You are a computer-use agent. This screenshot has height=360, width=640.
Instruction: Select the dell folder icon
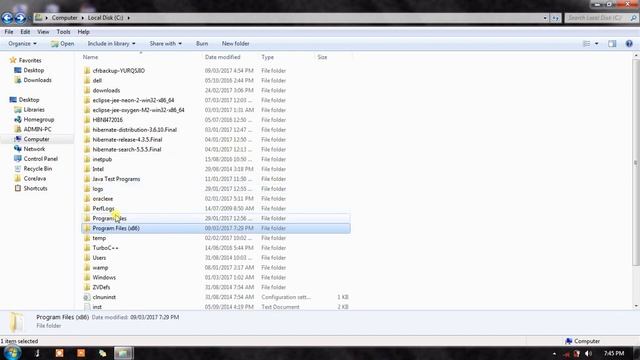87,80
